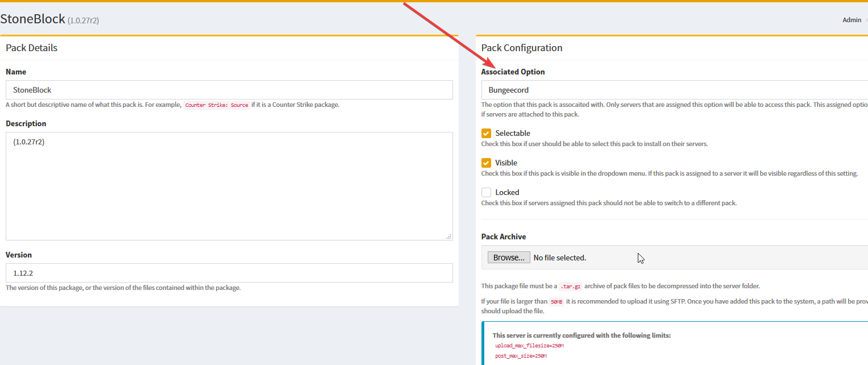This screenshot has height=365, width=868.
Task: Go to Admin via the breadcrumb link
Action: pos(852,20)
